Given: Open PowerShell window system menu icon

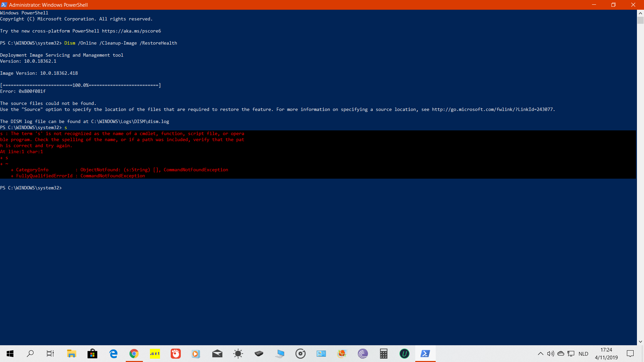Looking at the screenshot, I should click(x=4, y=5).
